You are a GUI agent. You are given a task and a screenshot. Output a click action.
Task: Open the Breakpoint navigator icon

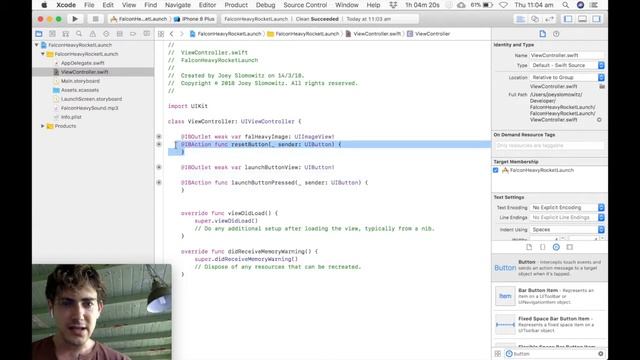[133, 34]
